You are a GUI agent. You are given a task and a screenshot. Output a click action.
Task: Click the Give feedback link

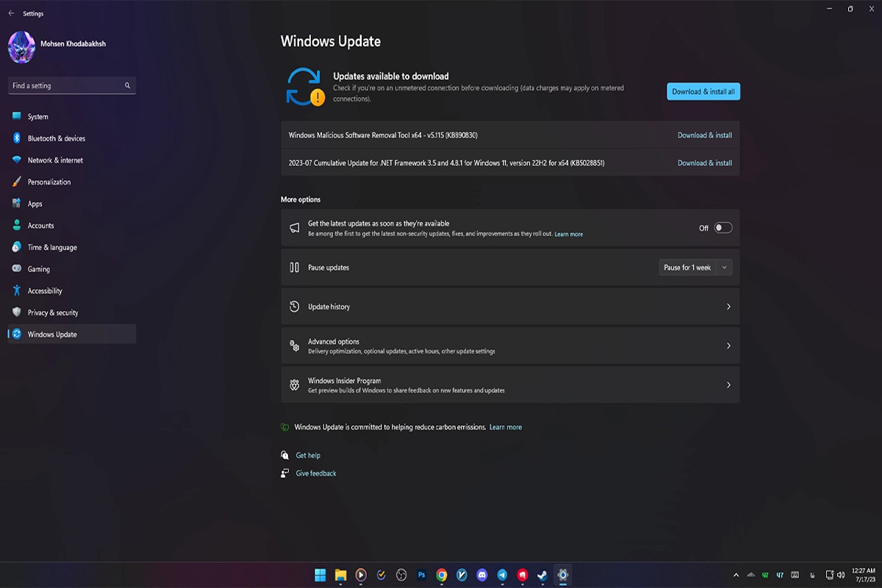pos(316,473)
